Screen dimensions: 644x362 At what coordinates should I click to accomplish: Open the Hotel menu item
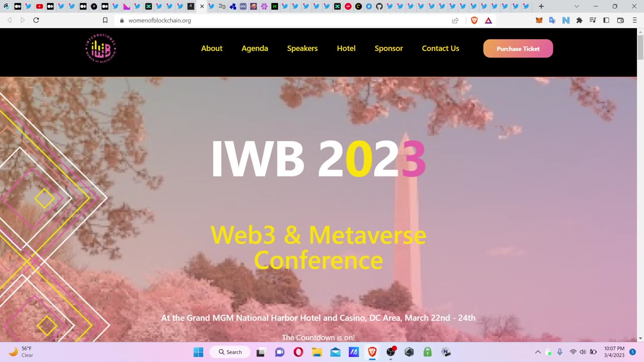point(346,48)
